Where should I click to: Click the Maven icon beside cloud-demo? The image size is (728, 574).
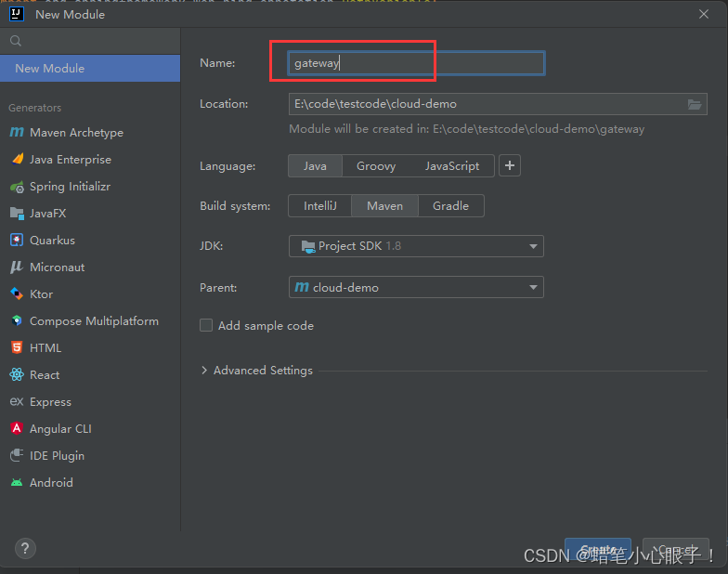(x=302, y=288)
